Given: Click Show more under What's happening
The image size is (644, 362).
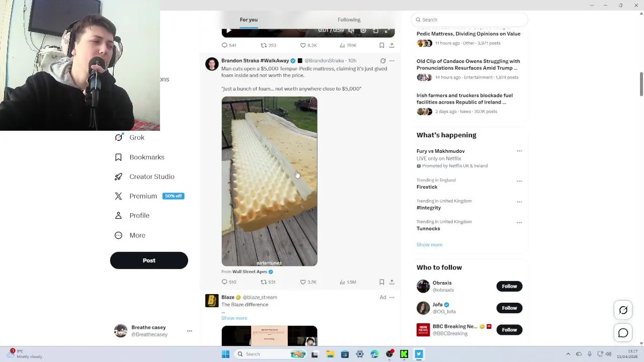Looking at the screenshot, I should point(430,244).
